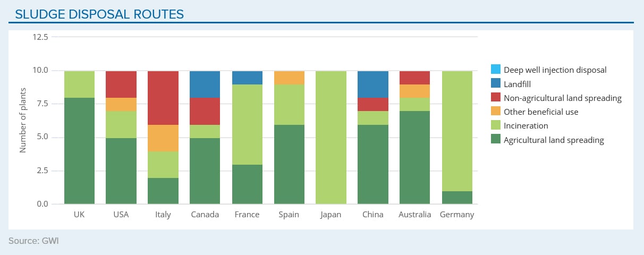Image resolution: width=644 pixels, height=255 pixels.
Task: Select Japan's Incineration bar
Action: click(331, 137)
